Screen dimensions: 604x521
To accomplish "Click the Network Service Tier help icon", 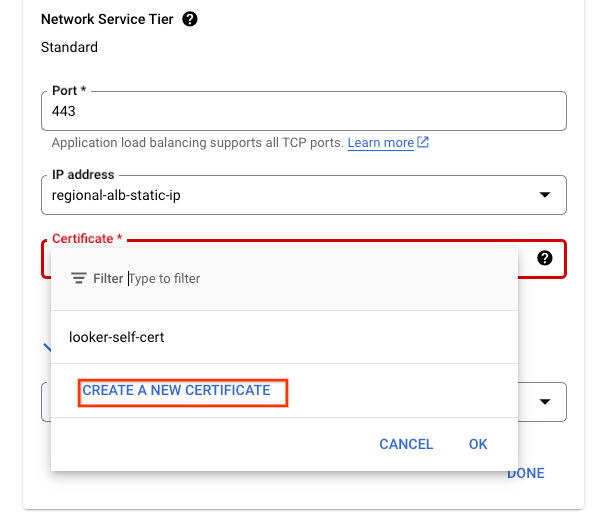I will [190, 19].
